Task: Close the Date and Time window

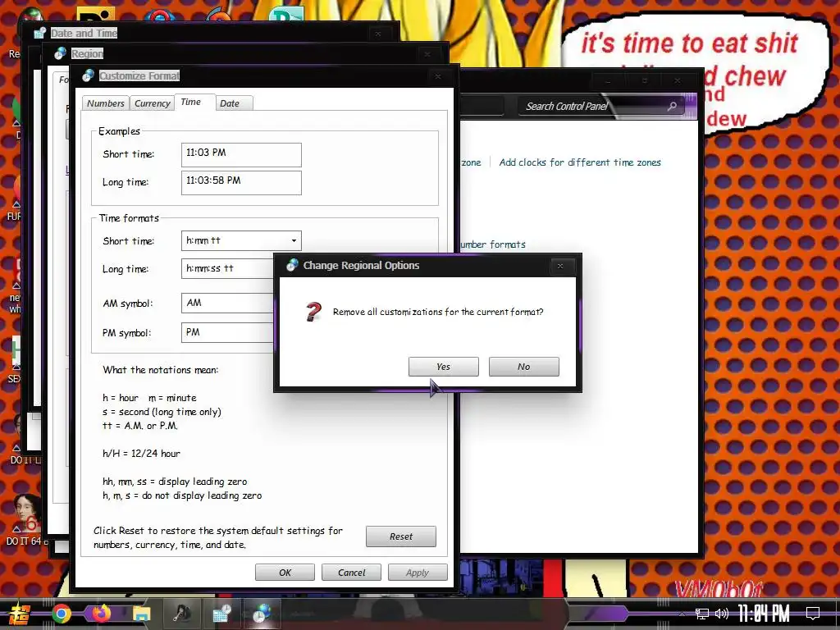Action: (377, 34)
